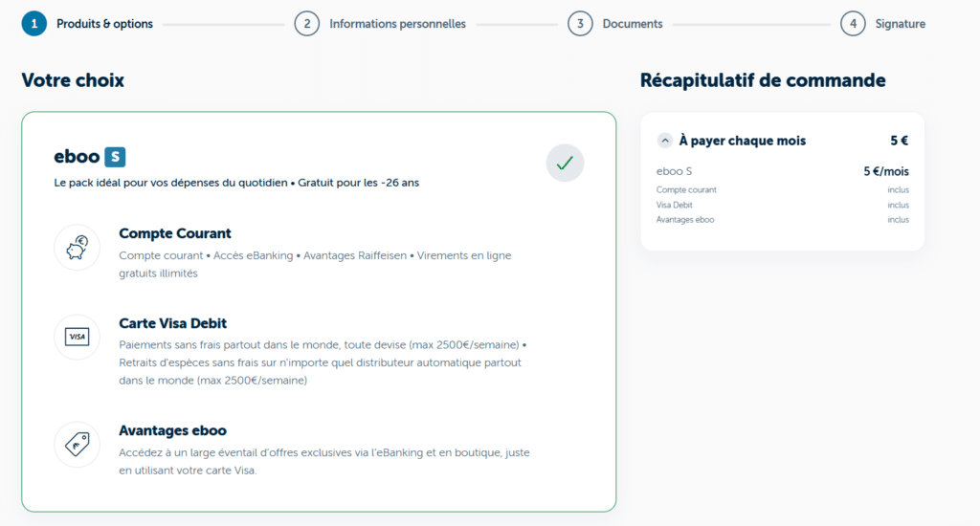Click the step 1 circle icon
Screen dimensions: 980x526
33,24
